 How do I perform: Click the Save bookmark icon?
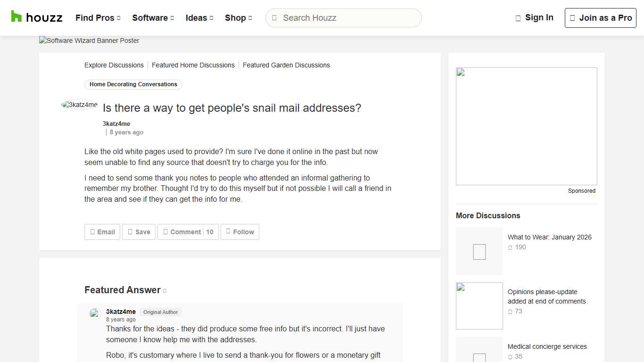[x=129, y=231]
